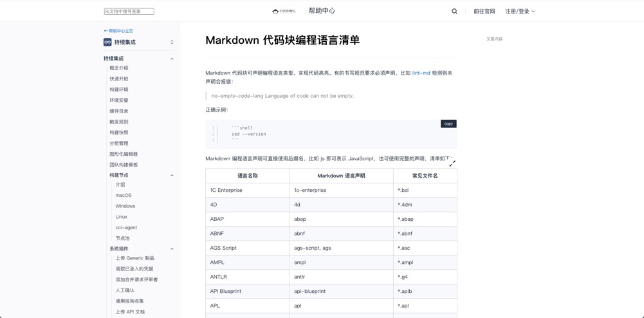Viewport: 644px width, 318px height.
Task: Select the 1C Enterprise table cell
Action: point(248,191)
